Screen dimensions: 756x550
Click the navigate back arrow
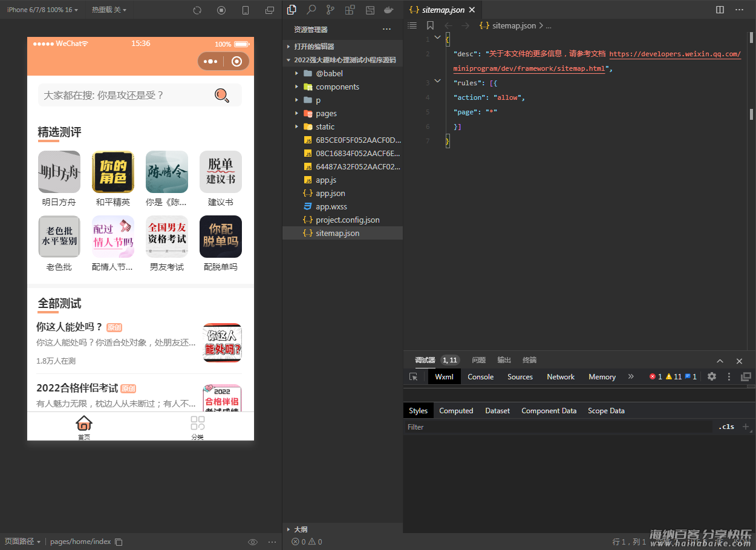(x=448, y=25)
